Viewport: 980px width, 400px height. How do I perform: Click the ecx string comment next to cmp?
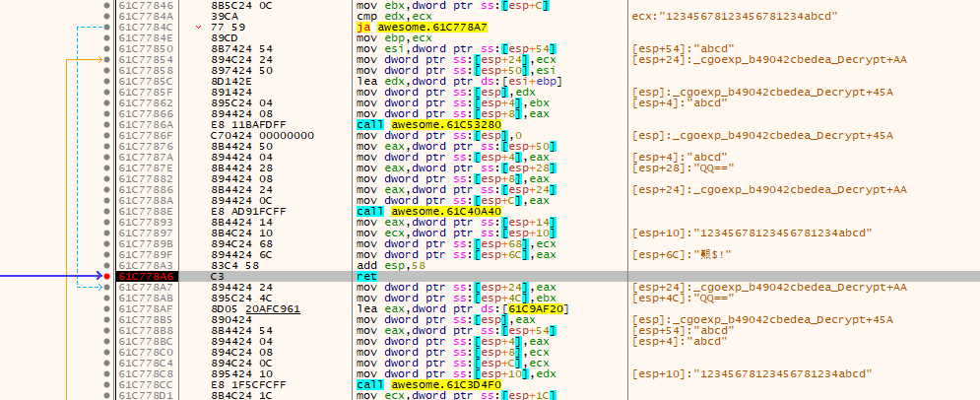pyautogui.click(x=735, y=17)
